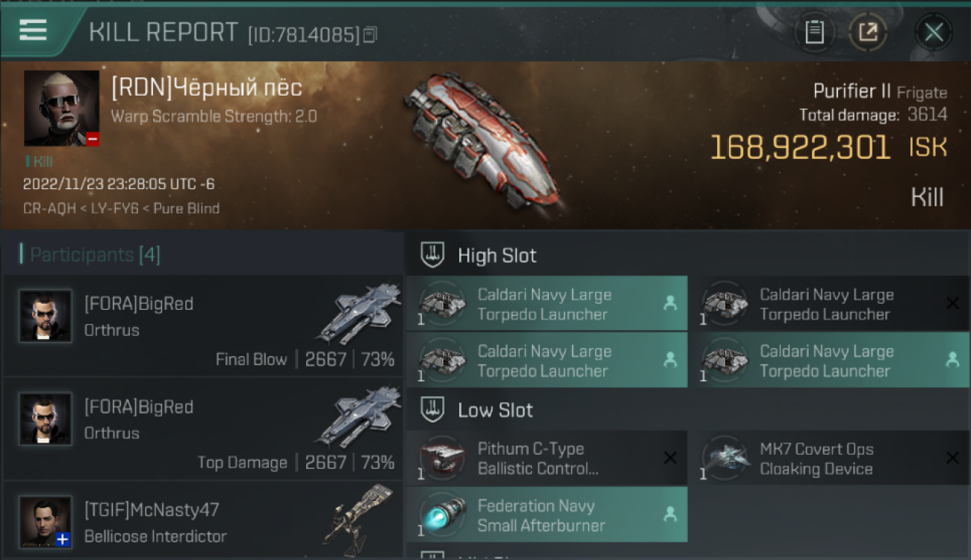The height and width of the screenshot is (560, 971).
Task: Click the Low Slot section icon
Action: tap(434, 409)
